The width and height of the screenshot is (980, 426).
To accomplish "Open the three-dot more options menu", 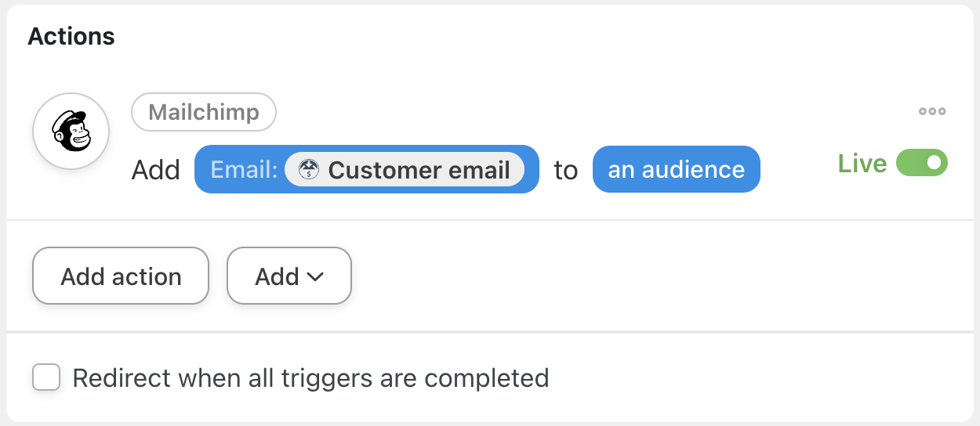I will point(932,111).
